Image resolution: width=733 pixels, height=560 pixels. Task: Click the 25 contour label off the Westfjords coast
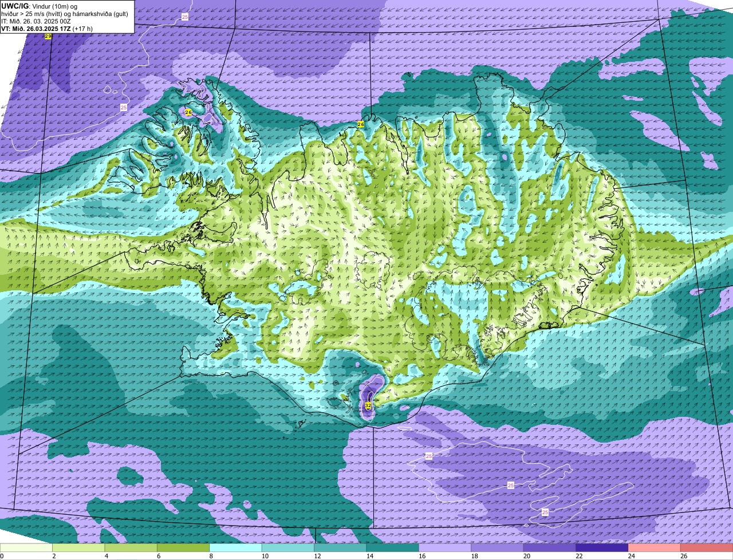[x=124, y=107]
